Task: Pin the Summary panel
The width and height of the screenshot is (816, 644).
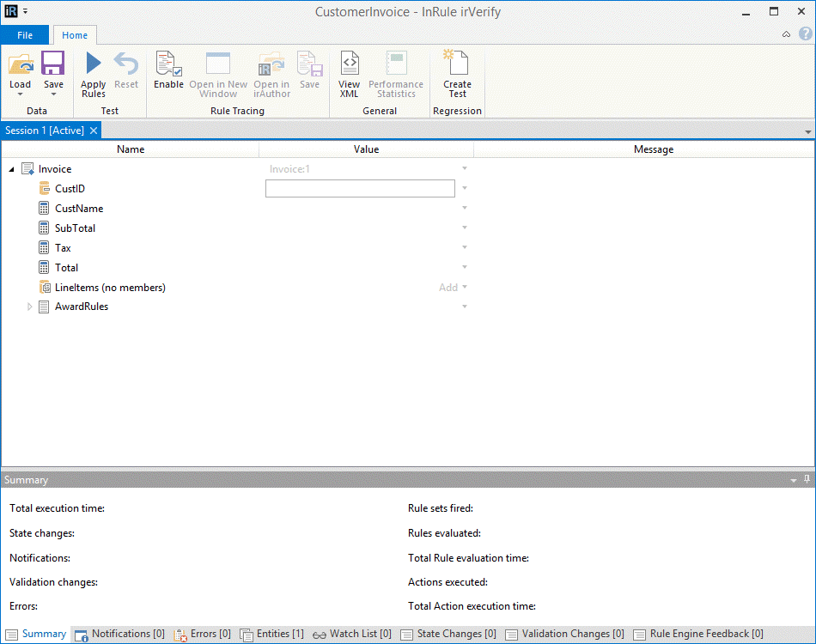Action: pyautogui.click(x=807, y=480)
